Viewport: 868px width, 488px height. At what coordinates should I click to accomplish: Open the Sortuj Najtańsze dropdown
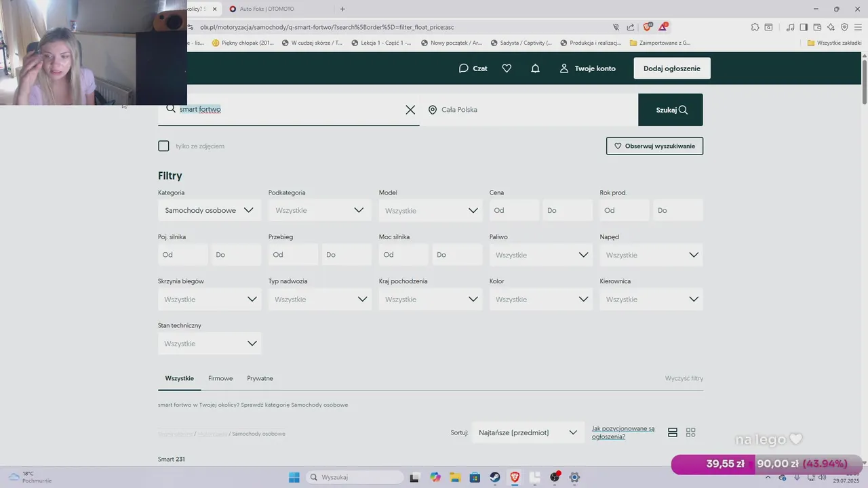528,432
